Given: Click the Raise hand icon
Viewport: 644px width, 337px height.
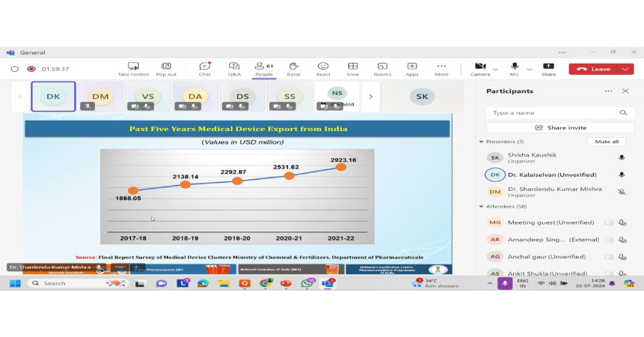Looking at the screenshot, I should click(x=293, y=67).
